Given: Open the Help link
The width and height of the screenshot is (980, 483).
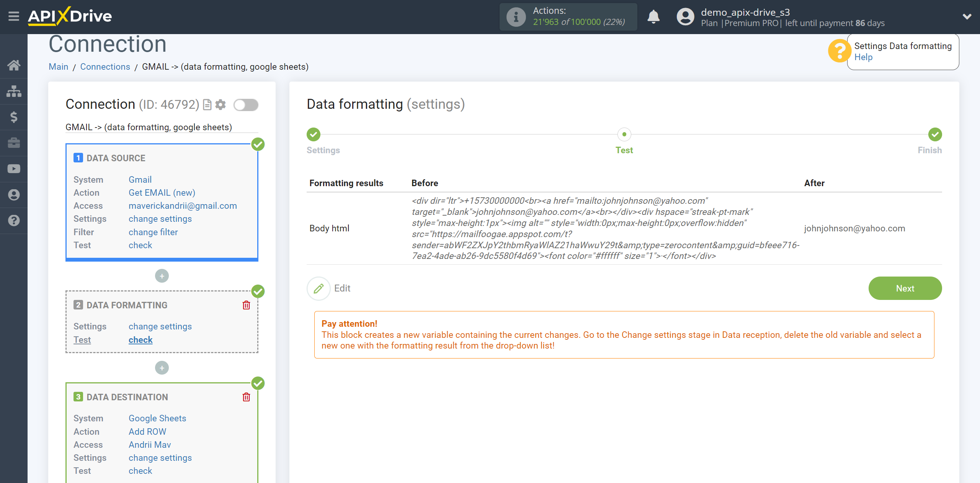Looking at the screenshot, I should click(863, 57).
